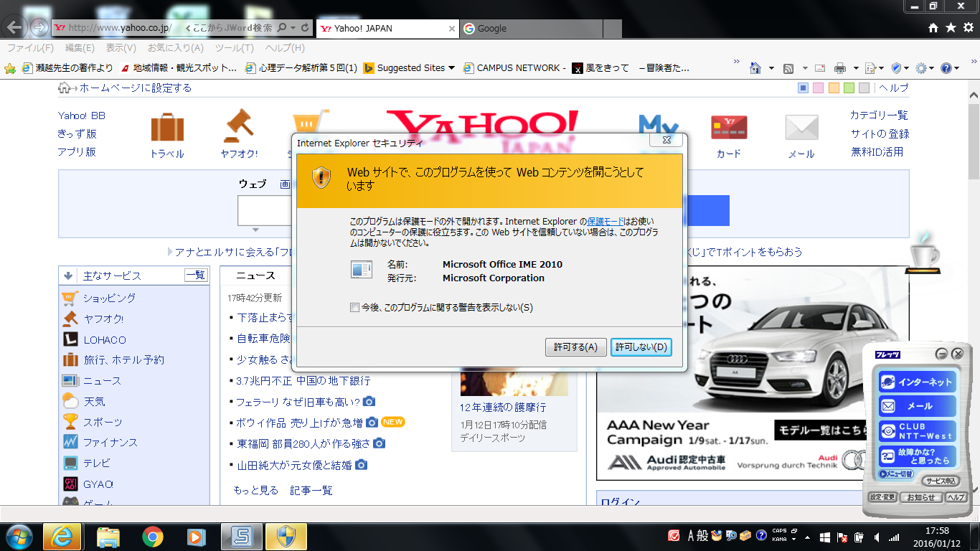Viewport: 980px width, 551px height.
Task: Click the favorites star at top right
Action: [x=951, y=27]
